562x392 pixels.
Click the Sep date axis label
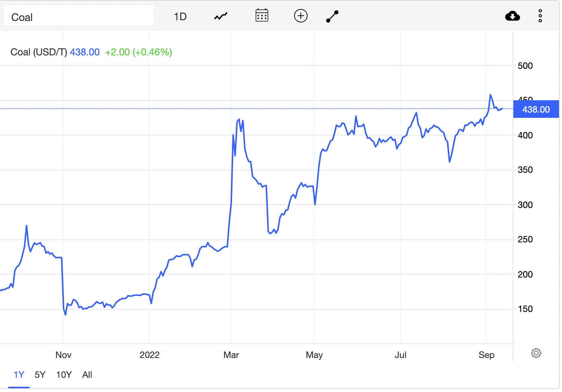pos(486,355)
